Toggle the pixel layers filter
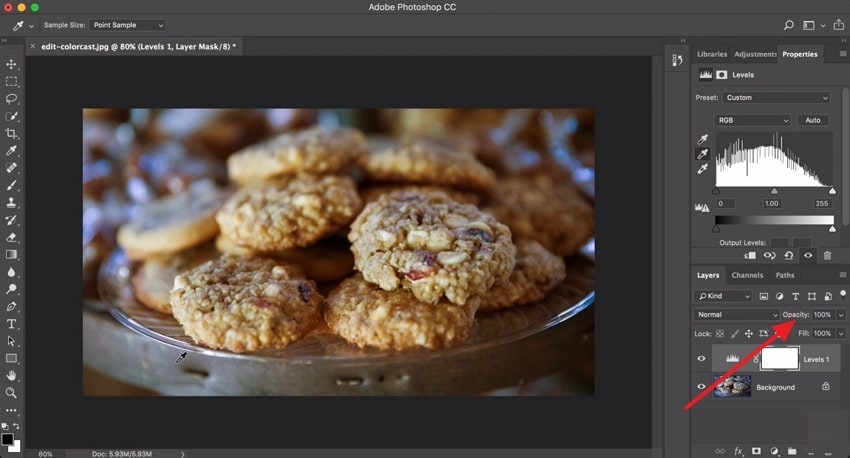The width and height of the screenshot is (850, 458). 764,296
